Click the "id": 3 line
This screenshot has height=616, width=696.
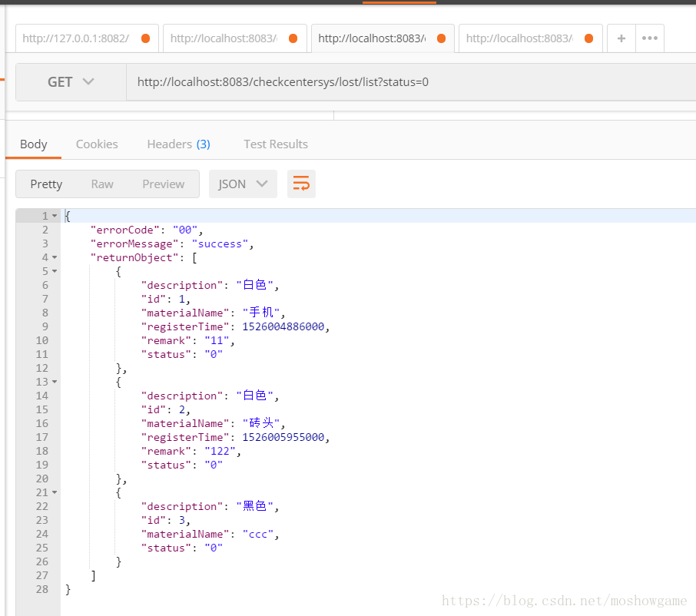pos(166,520)
